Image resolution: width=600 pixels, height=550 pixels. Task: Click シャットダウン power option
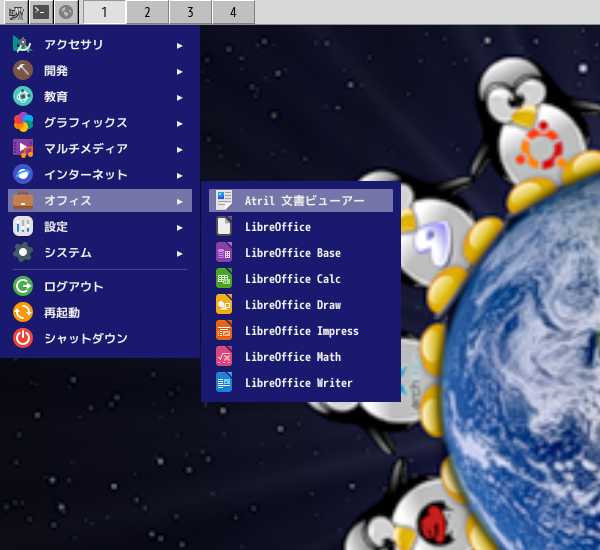tap(100, 338)
